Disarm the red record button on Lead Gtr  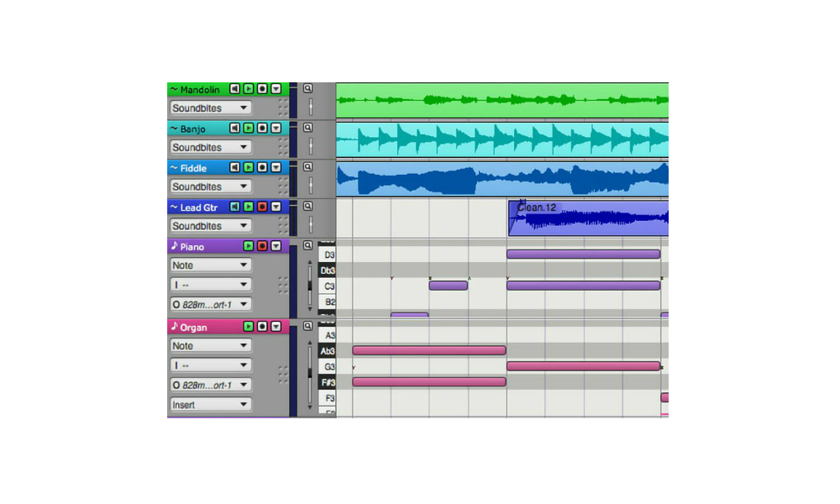(x=262, y=207)
